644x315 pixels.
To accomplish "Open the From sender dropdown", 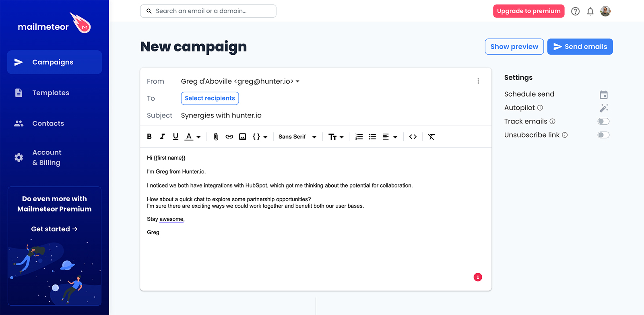I will tap(240, 81).
